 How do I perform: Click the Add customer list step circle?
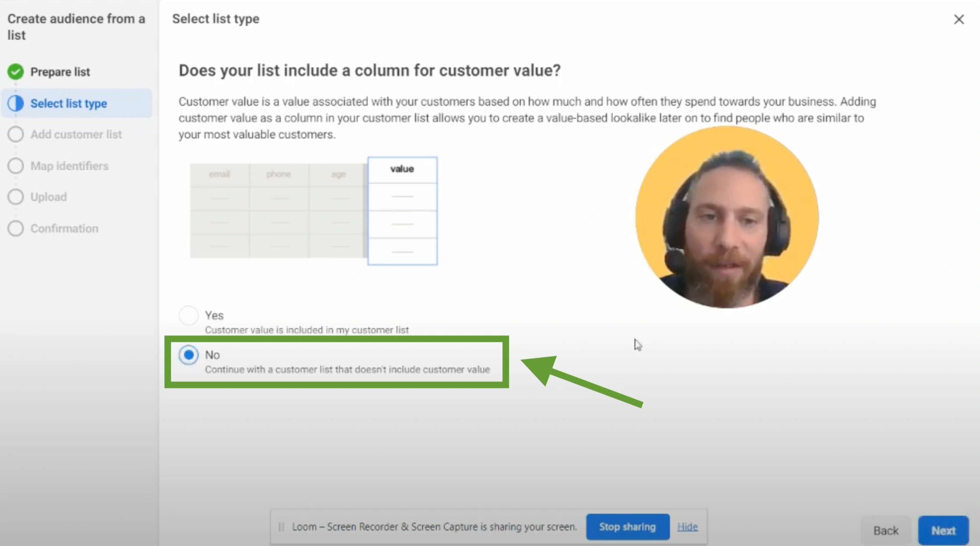point(15,134)
